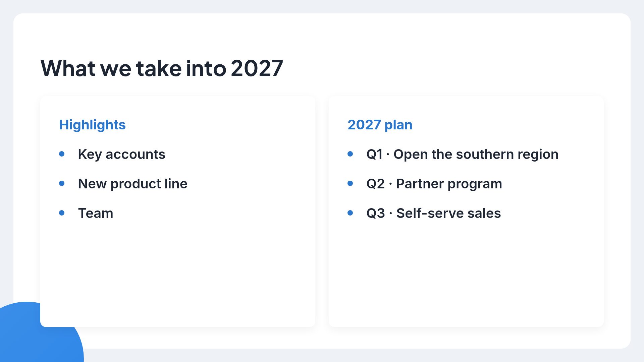This screenshot has width=644, height=362.
Task: Click the bullet dot beside Q1 item
Action: [350, 154]
